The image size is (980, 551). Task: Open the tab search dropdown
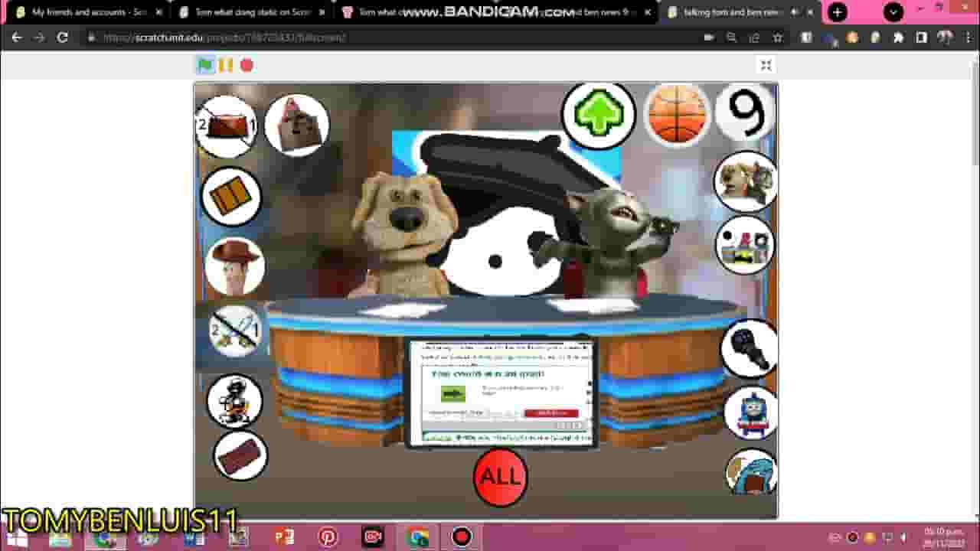pos(893,12)
